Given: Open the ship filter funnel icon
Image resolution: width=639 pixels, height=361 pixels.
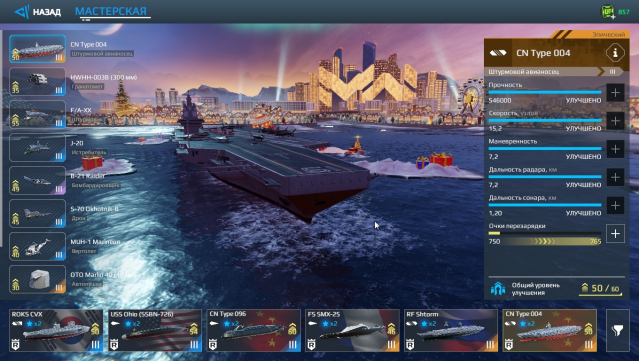Looking at the screenshot, I should [x=617, y=330].
